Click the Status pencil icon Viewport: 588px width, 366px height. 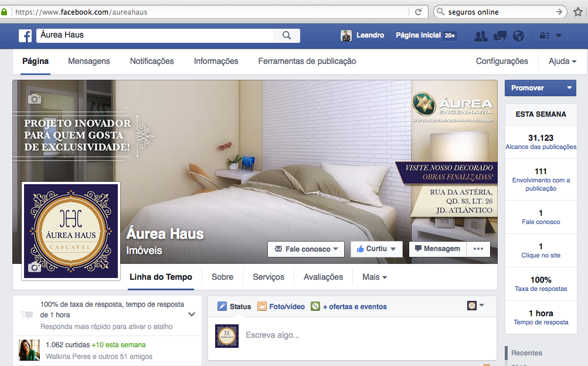coord(222,306)
